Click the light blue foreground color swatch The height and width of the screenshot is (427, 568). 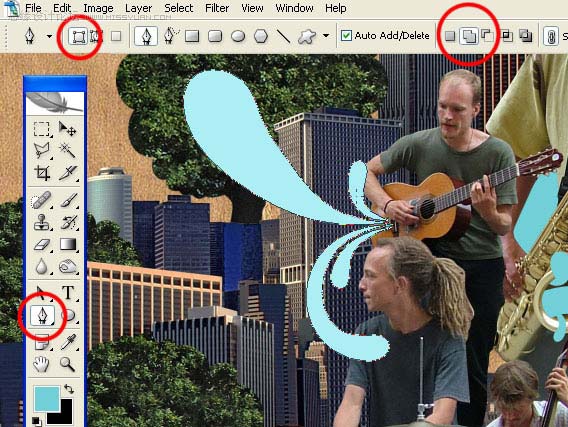pyautogui.click(x=47, y=398)
